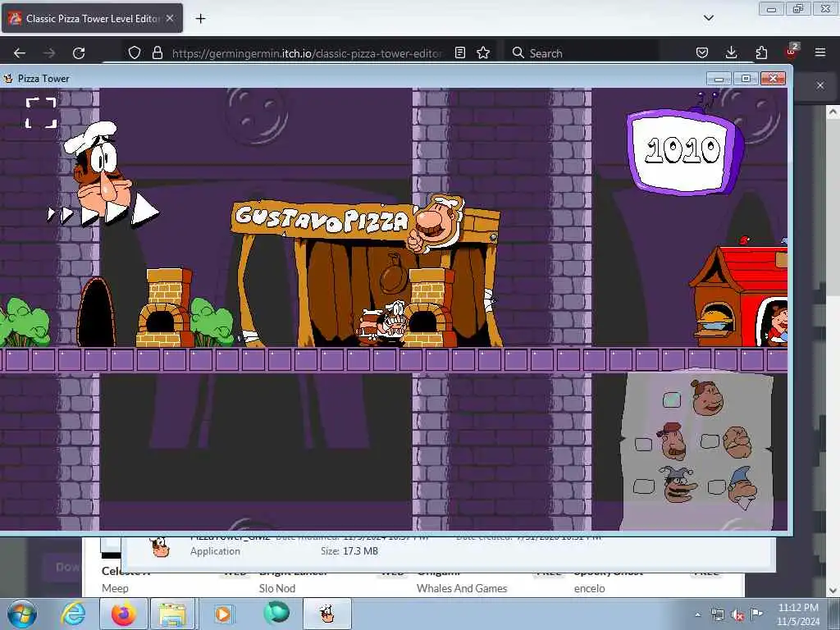Click the padlock site security icon
This screenshot has height=630, width=840.
(157, 52)
